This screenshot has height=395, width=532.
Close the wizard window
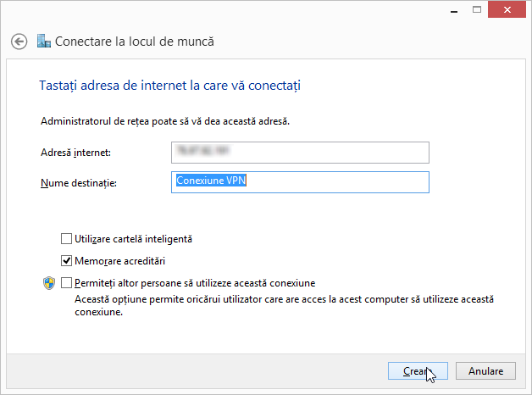(507, 10)
